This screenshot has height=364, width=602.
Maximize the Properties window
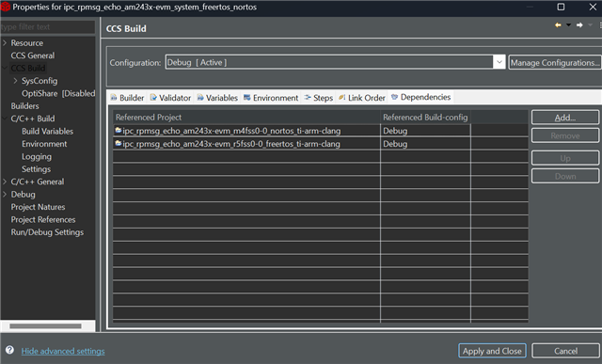pyautogui.click(x=561, y=7)
